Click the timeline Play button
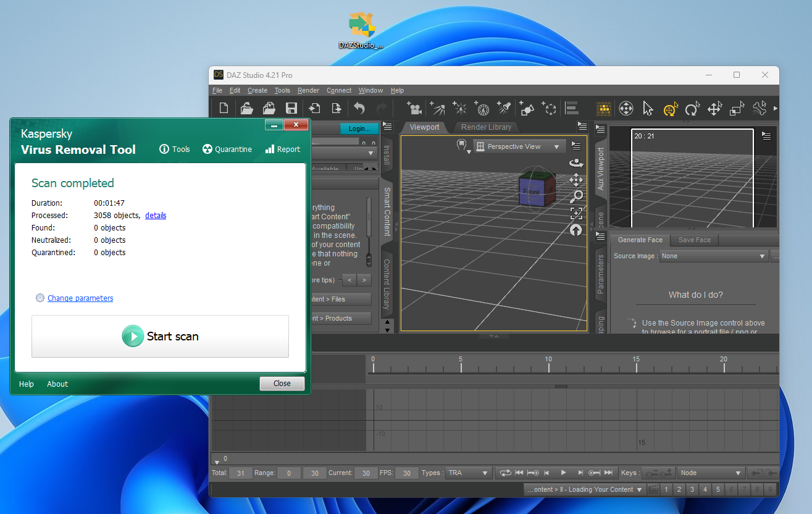Viewport: 812px width, 514px height. coord(563,473)
